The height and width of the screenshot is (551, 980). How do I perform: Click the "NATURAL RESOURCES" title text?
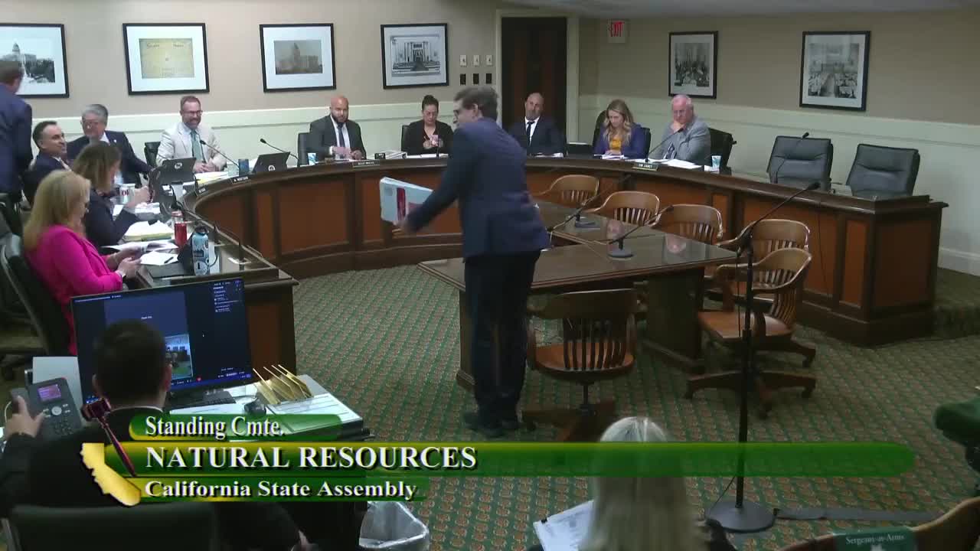coord(311,458)
